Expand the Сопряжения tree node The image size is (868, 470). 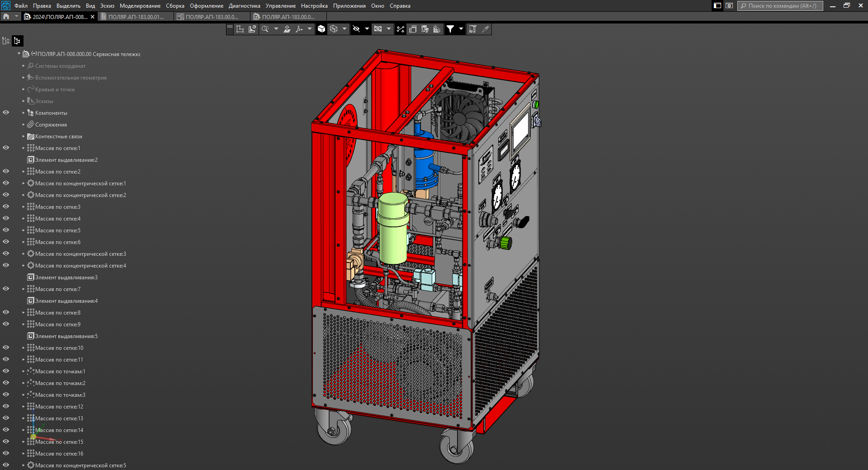(x=24, y=125)
